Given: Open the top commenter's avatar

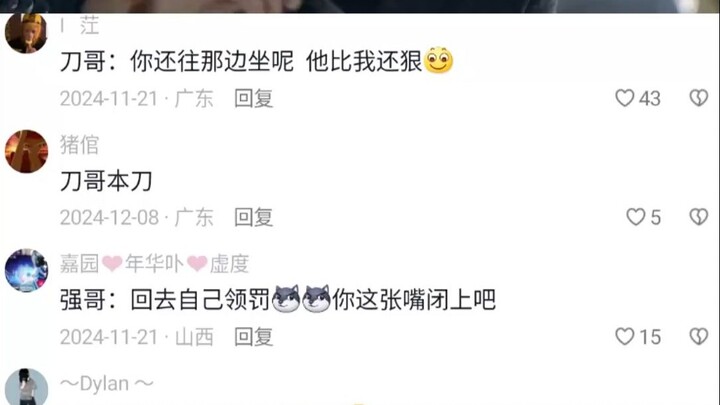Looking at the screenshot, I should [x=26, y=33].
